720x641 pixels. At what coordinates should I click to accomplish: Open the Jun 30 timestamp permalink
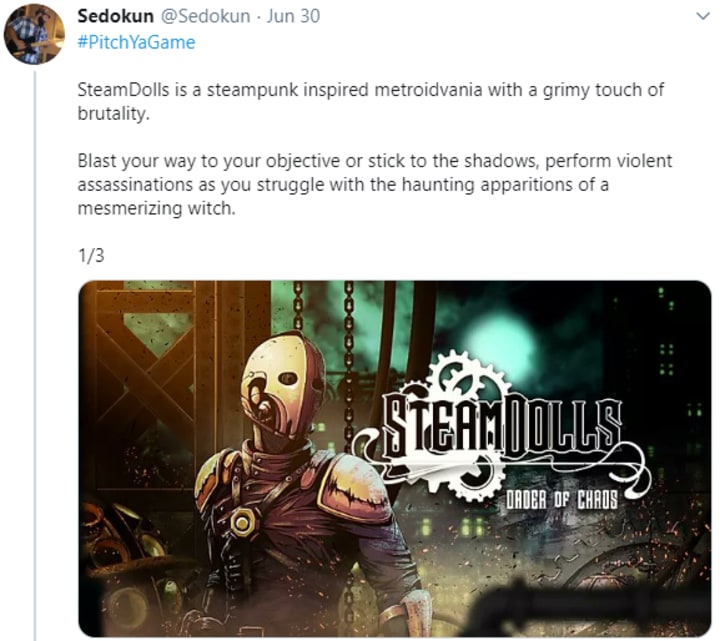click(x=293, y=16)
